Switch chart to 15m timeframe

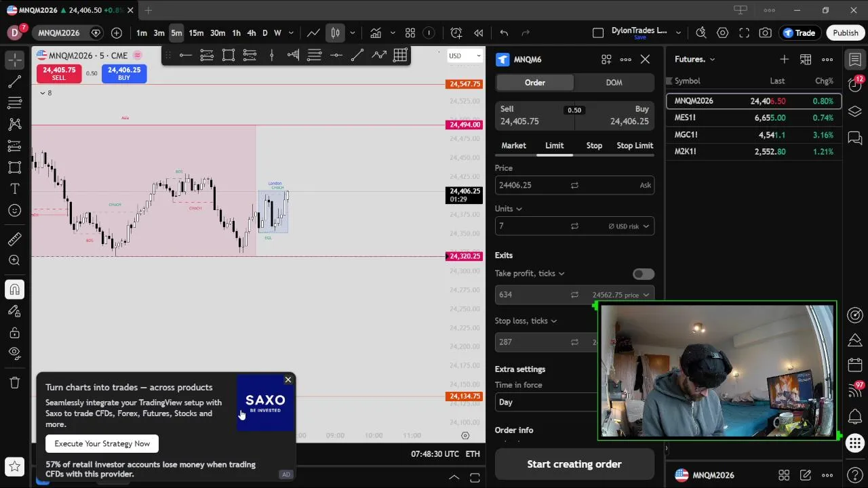coord(196,33)
